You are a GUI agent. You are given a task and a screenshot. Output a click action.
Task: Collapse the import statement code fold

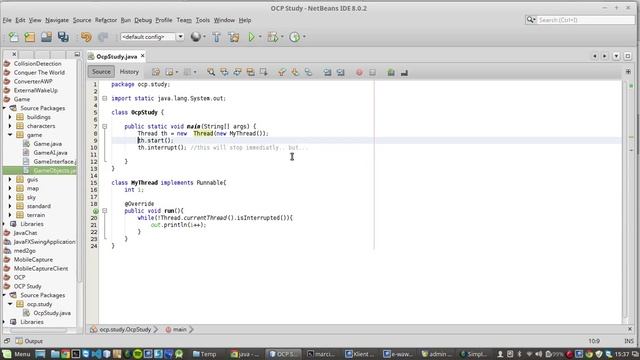click(104, 98)
